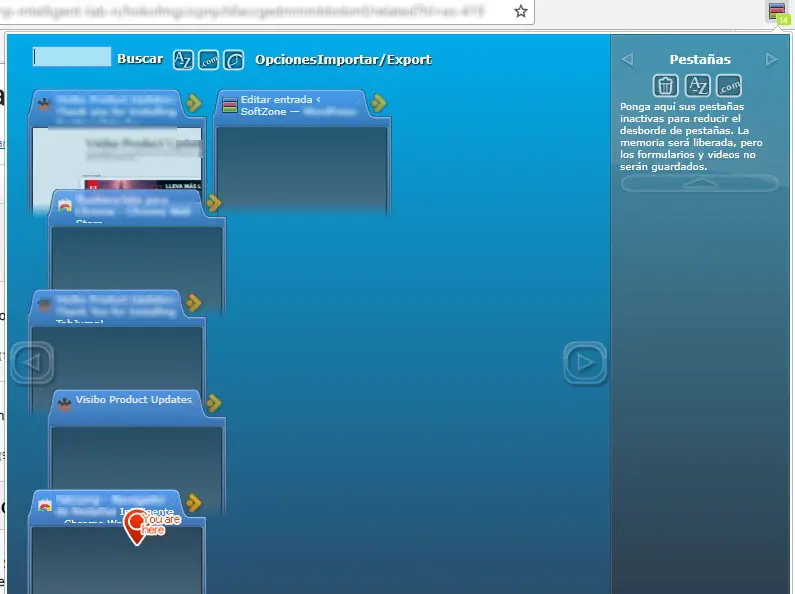This screenshot has width=795, height=594.
Task: Sort tabs by domain with main toolbar .com icon
Action: click(208, 60)
